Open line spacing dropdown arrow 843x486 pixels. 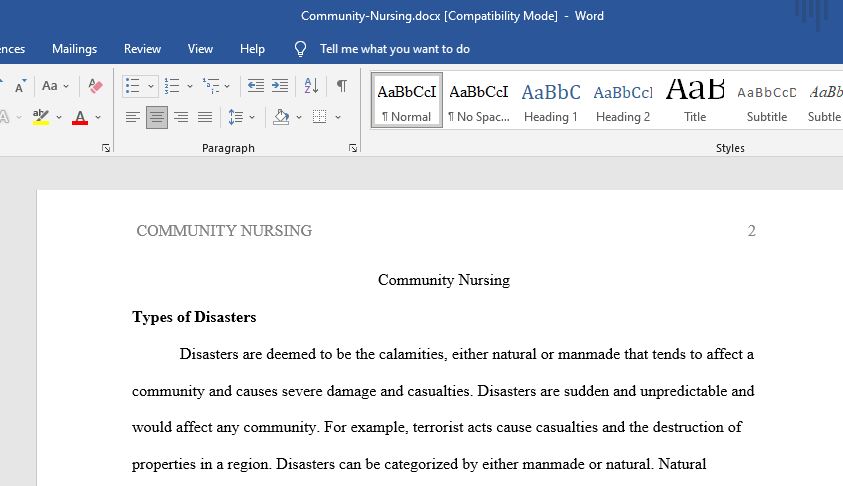[x=252, y=117]
